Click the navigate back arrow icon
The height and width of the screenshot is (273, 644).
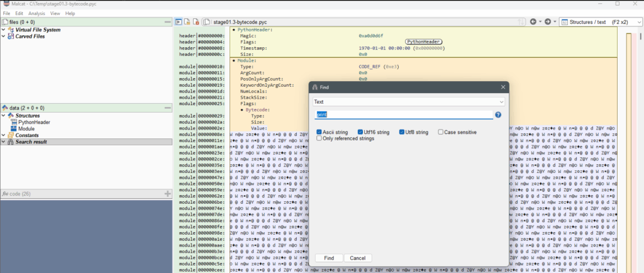[533, 21]
